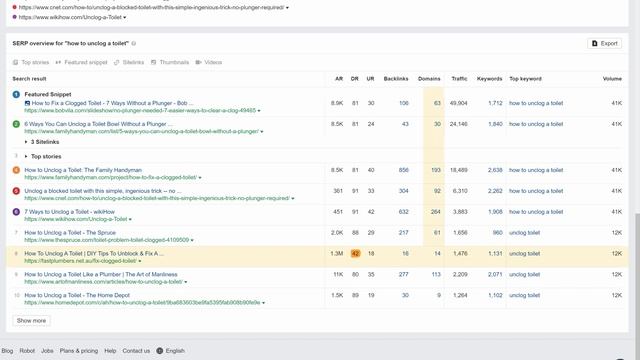This screenshot has height=360, width=640.
Task: Open How to Unclog a Toilet - The Home Depot
Action: pyautogui.click(x=77, y=295)
